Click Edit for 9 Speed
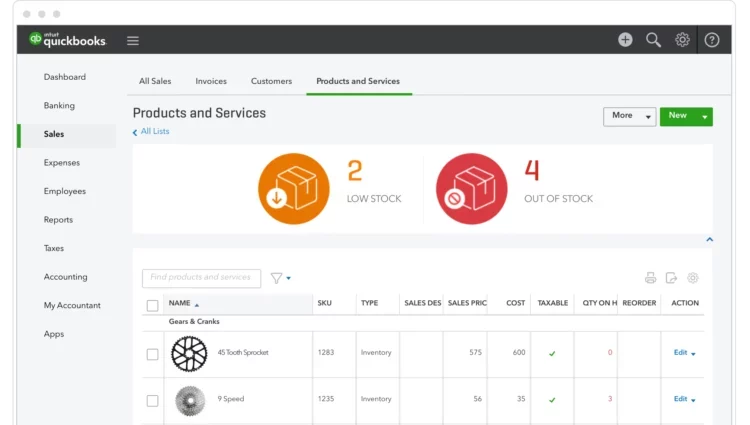 (x=680, y=399)
